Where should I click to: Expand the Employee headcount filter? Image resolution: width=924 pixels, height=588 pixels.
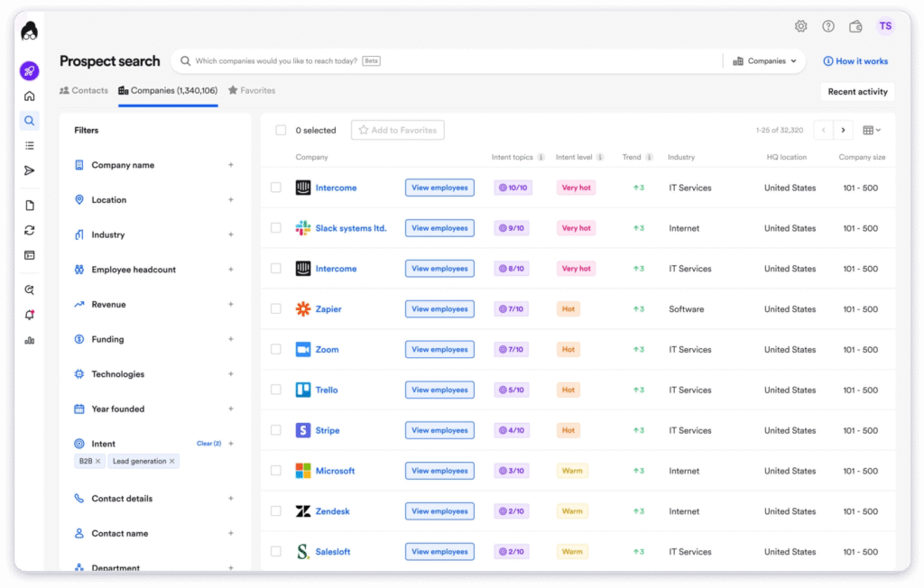[132, 269]
